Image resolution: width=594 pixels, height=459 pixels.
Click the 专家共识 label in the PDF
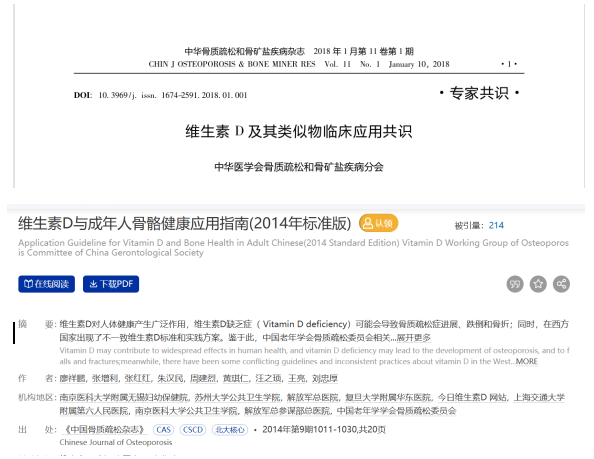click(479, 93)
